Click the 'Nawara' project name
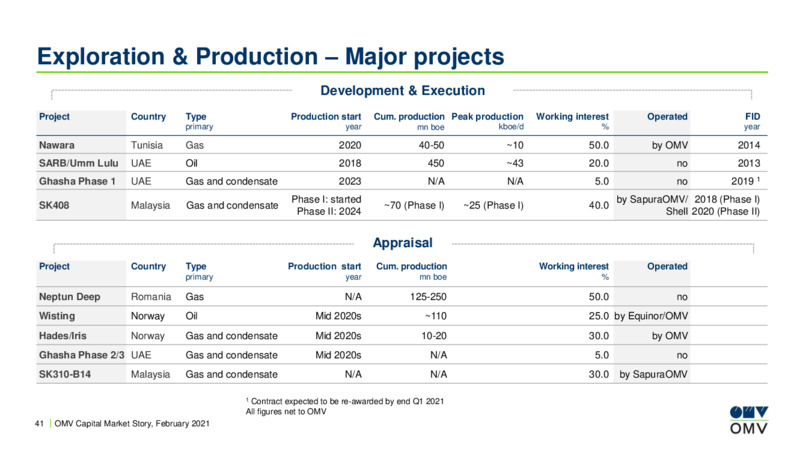 pyautogui.click(x=57, y=145)
